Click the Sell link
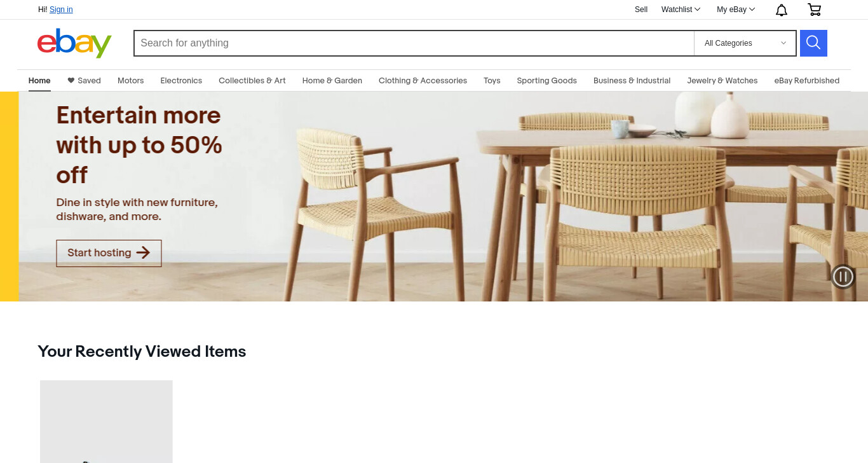 click(x=641, y=10)
